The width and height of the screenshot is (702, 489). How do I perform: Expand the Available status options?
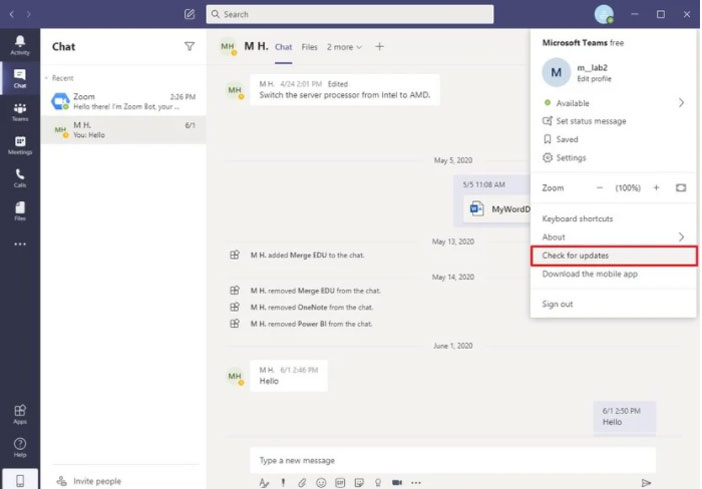681,103
